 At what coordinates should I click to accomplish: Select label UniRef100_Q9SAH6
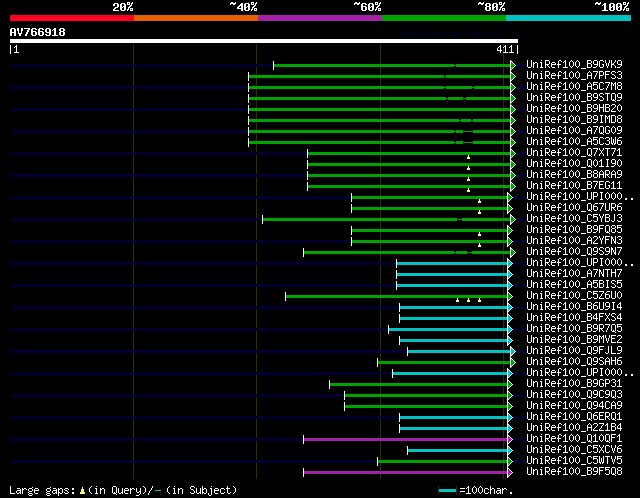[x=574, y=362]
